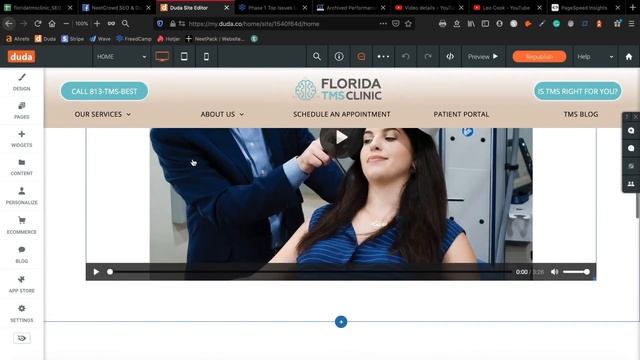Open the FreedCamp bookmark
This screenshot has width=640, height=360.
pyautogui.click(x=134, y=39)
